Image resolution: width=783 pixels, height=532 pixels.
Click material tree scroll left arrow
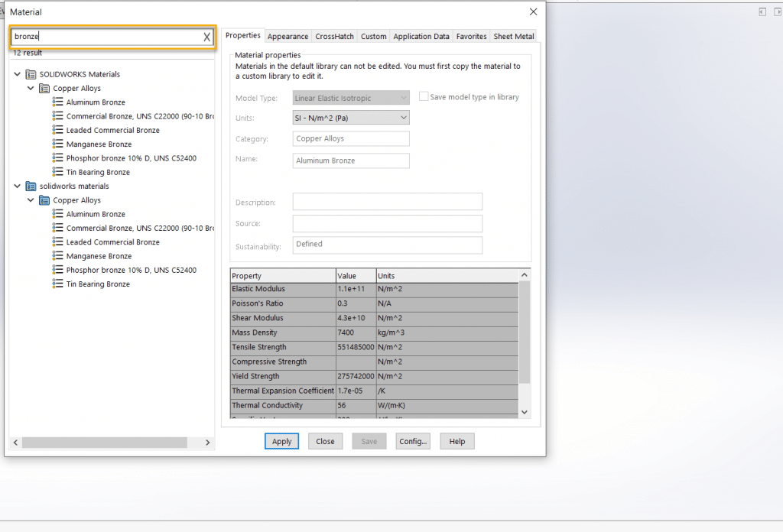pos(15,442)
